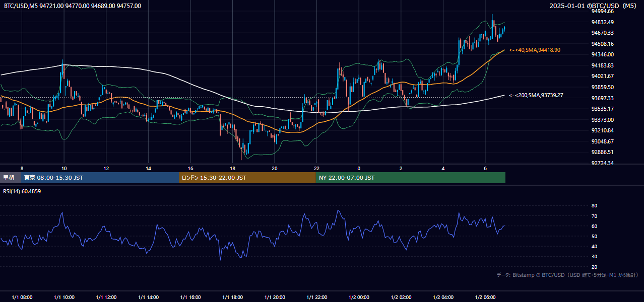Click hour label 14 under price chart
The height and width of the screenshot is (302, 644).
pos(148,168)
